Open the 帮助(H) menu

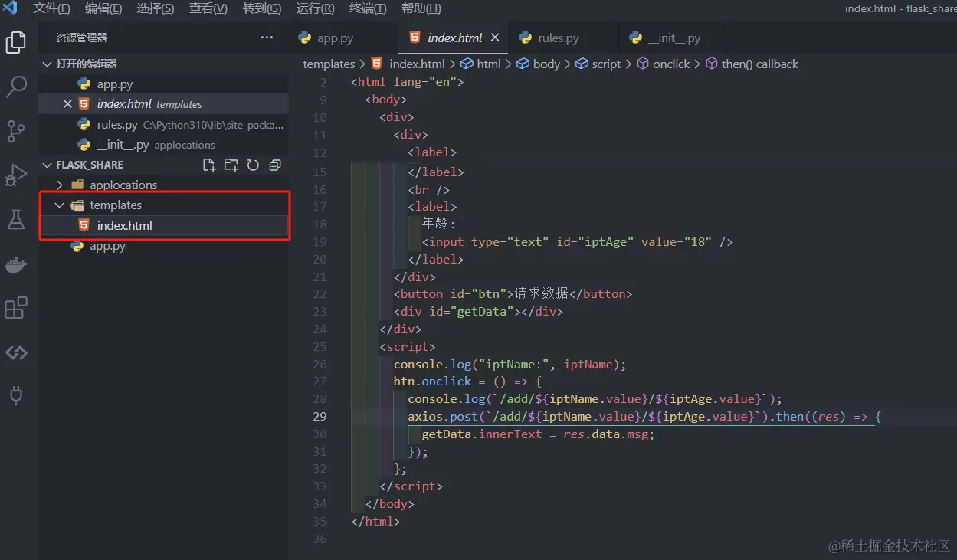pos(421,9)
